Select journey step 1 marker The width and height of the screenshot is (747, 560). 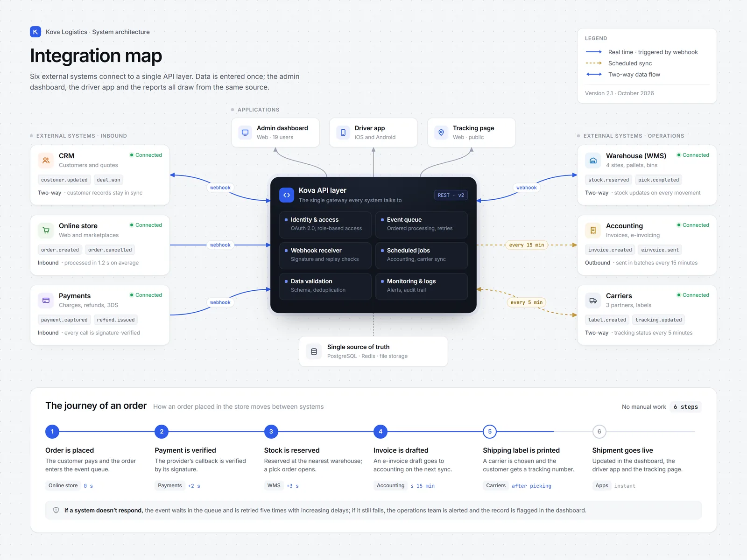point(52,432)
